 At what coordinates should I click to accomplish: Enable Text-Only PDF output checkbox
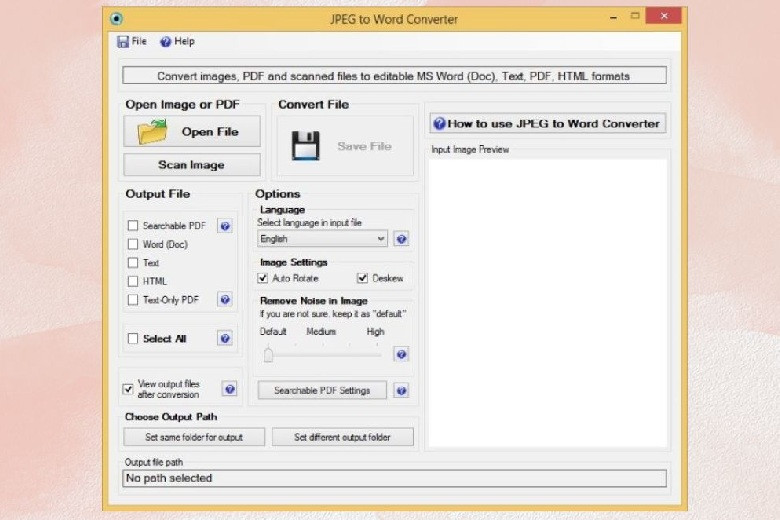pyautogui.click(x=133, y=300)
